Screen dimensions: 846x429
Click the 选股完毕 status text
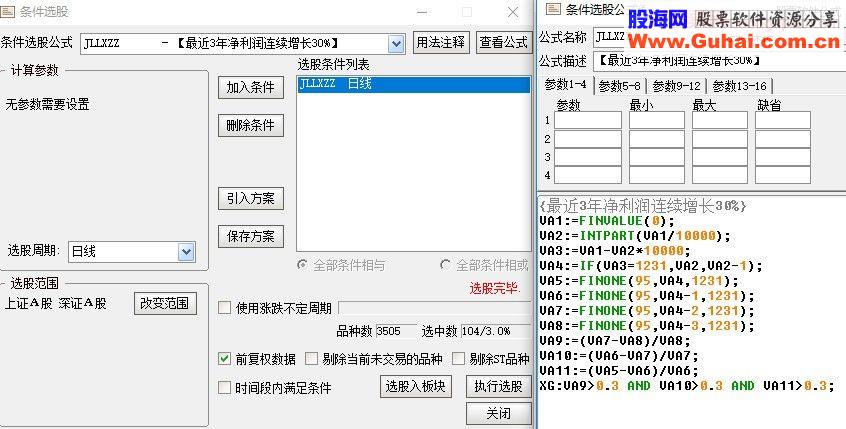point(495,289)
